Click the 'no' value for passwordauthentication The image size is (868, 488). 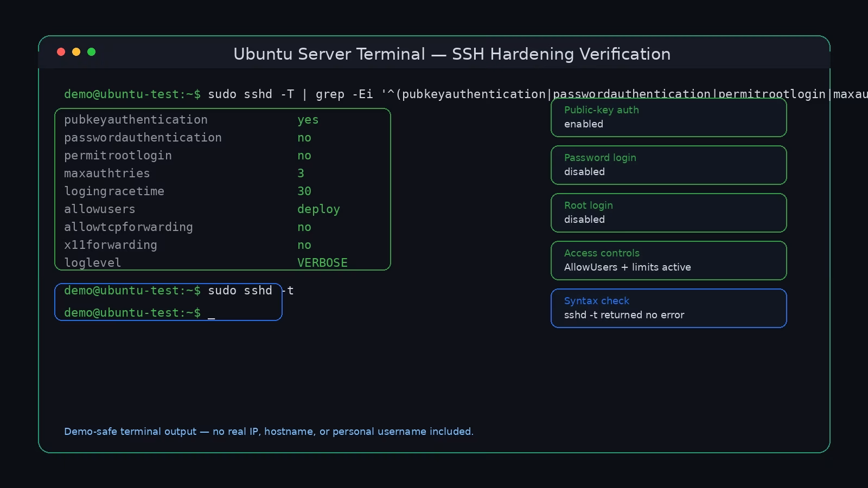pyautogui.click(x=304, y=138)
